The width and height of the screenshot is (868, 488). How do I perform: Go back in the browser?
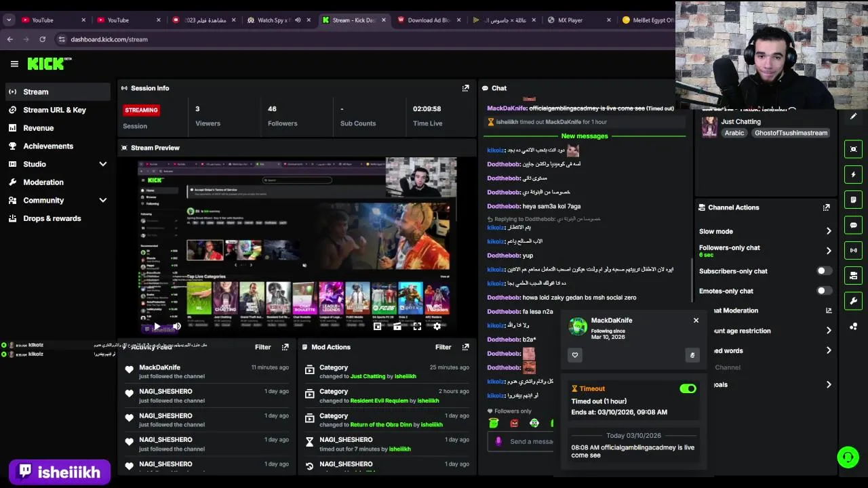pos(10,39)
